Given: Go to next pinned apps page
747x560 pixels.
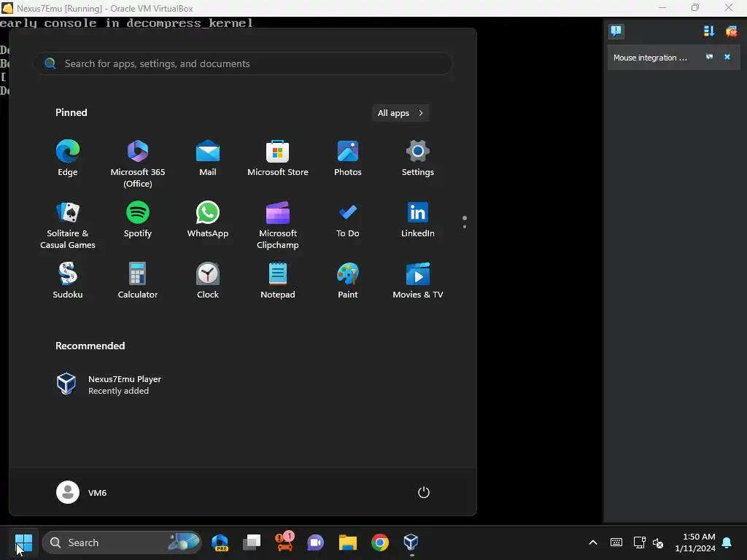Looking at the screenshot, I should (x=465, y=227).
